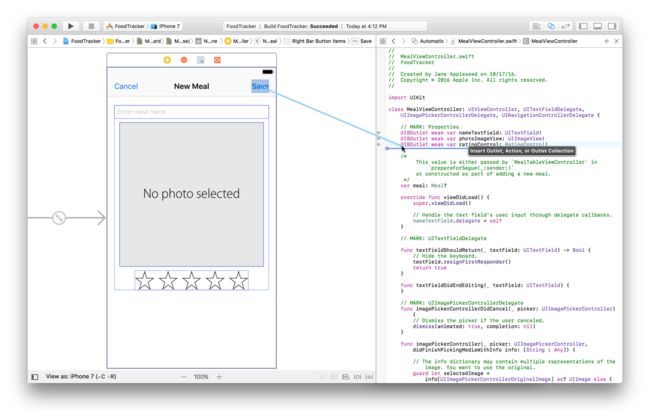Click 'import UIKit' line in code
Image resolution: width=650 pixels, height=417 pixels.
click(x=407, y=97)
